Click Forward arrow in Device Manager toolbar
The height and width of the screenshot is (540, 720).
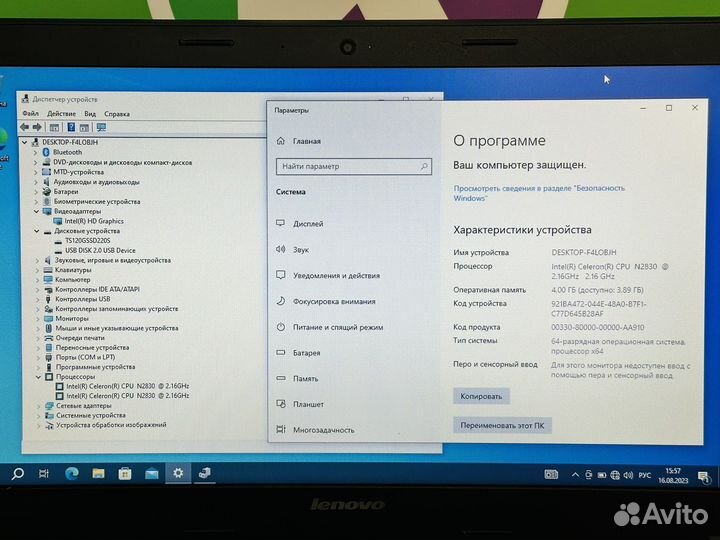37,127
